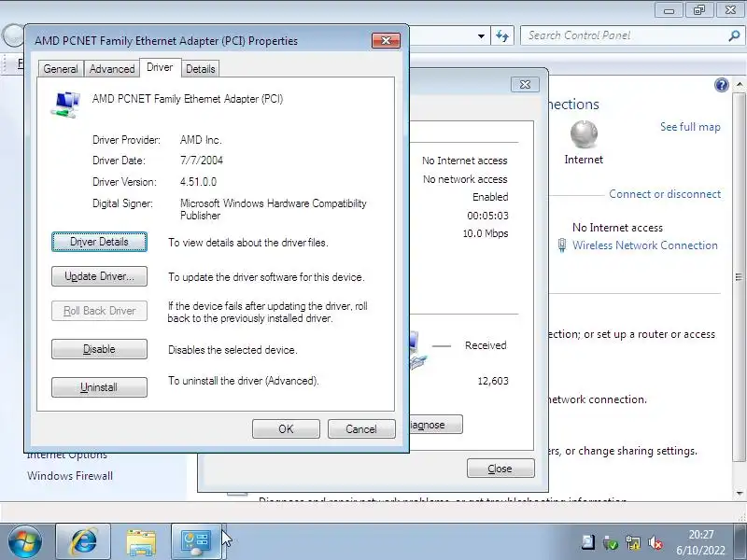Click the received bytes value 12,603
The width and height of the screenshot is (747, 560).
[493, 381]
